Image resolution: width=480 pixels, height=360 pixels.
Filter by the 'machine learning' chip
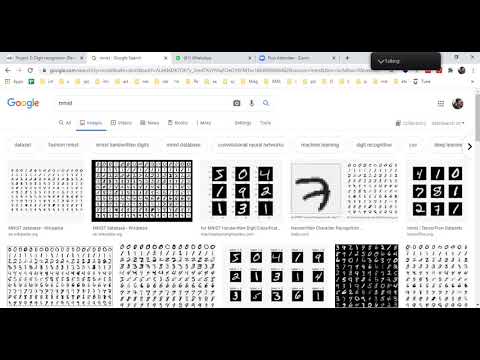click(320, 145)
